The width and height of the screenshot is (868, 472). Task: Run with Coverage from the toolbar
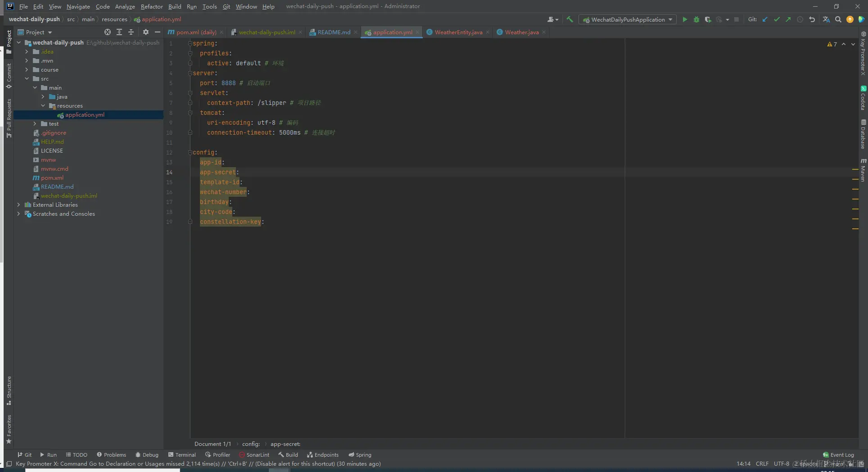coord(708,19)
